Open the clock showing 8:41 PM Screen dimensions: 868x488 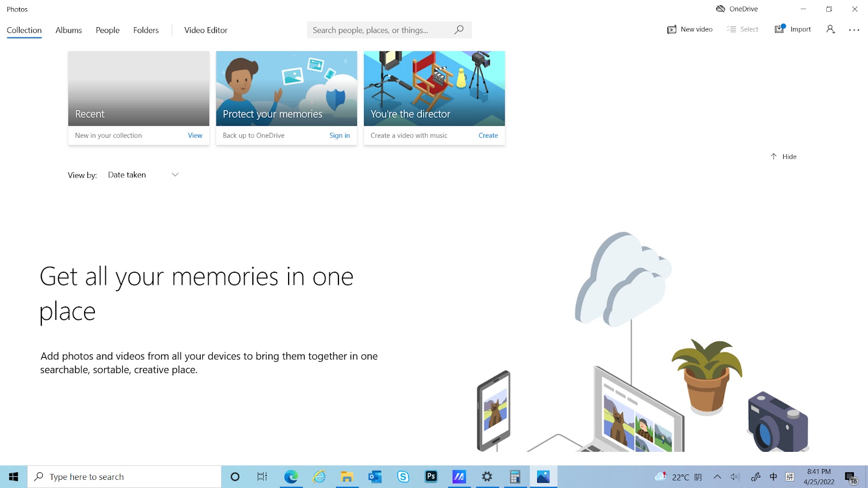point(819,477)
